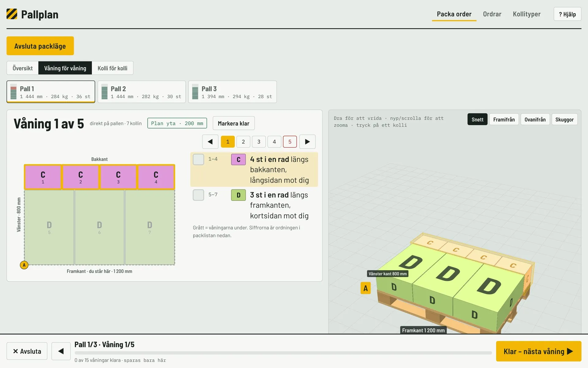This screenshot has height=368, width=588.
Task: Click Markera klar button
Action: 233,123
